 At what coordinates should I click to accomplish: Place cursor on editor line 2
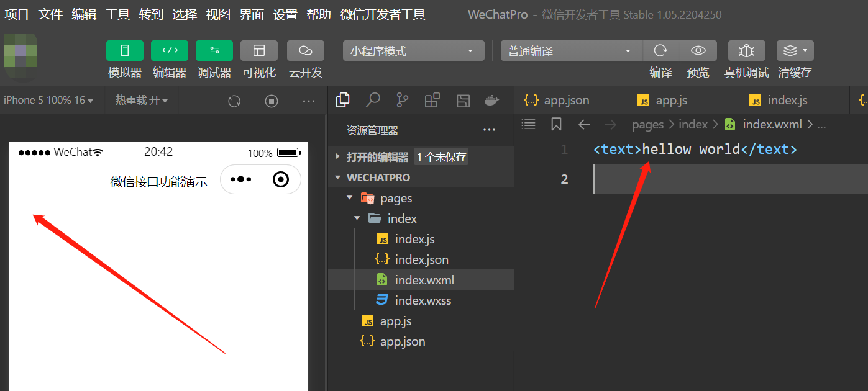[730, 179]
